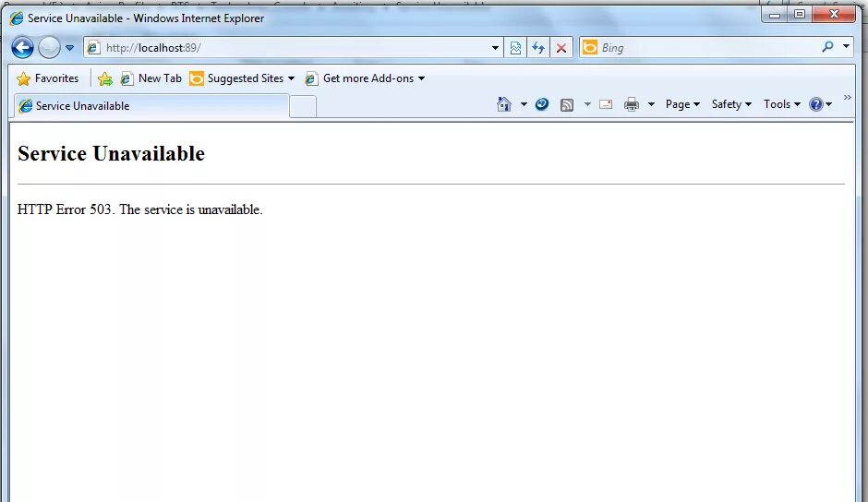Expand the Home button dropdown arrow
Screen dimensions: 868x502
coord(524,104)
